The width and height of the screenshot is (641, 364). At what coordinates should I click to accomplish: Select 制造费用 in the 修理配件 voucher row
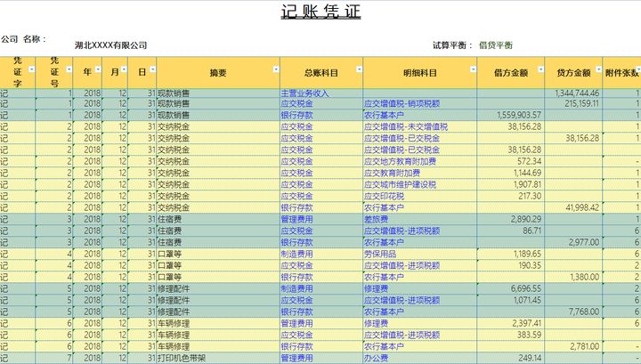coord(321,289)
